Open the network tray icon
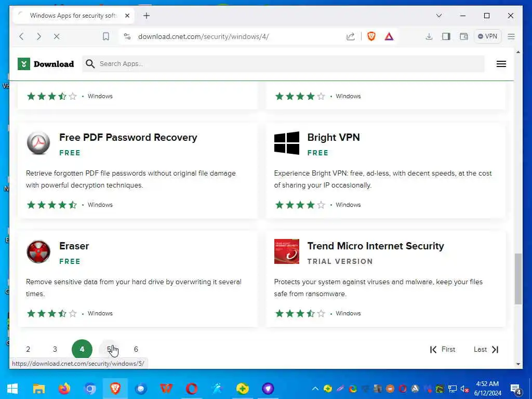The width and height of the screenshot is (532, 399). (x=452, y=389)
